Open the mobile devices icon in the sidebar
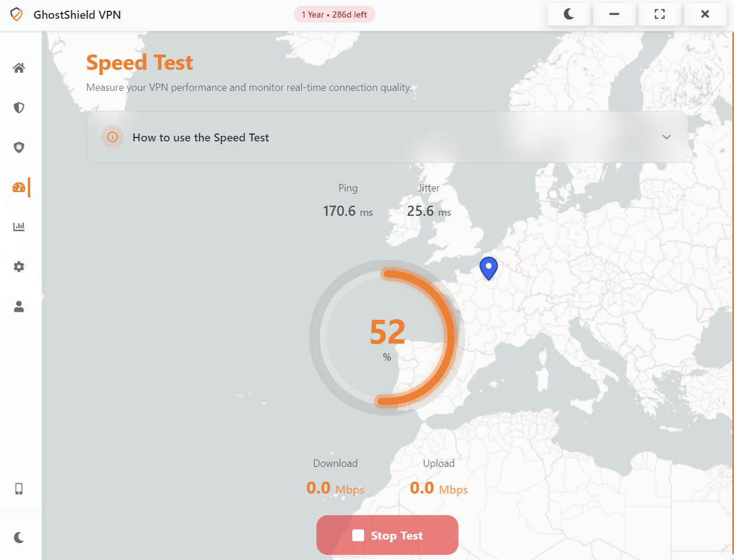The height and width of the screenshot is (560, 734). (x=19, y=488)
